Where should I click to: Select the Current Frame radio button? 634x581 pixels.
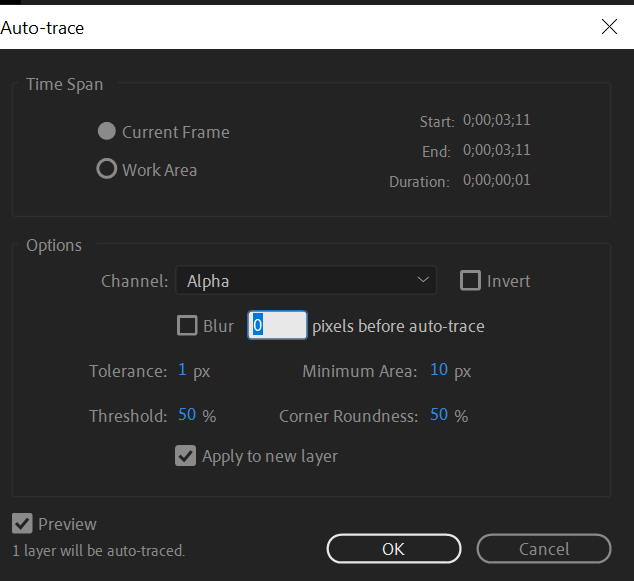(x=107, y=131)
